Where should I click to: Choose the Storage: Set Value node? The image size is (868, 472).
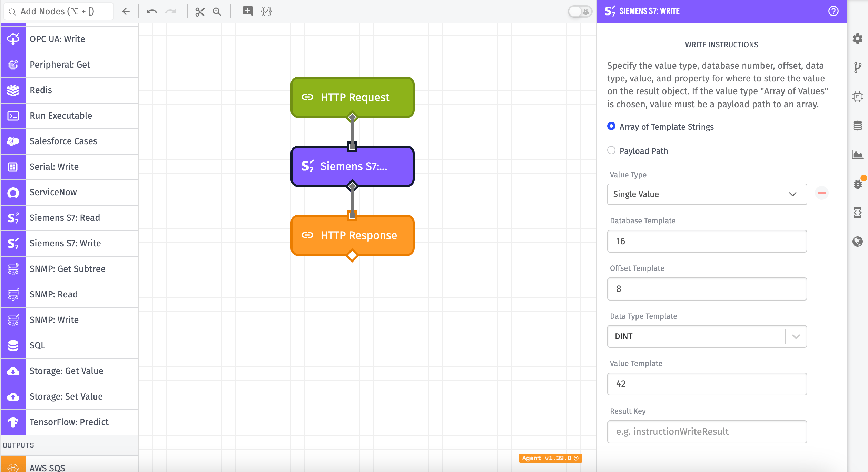click(69, 396)
